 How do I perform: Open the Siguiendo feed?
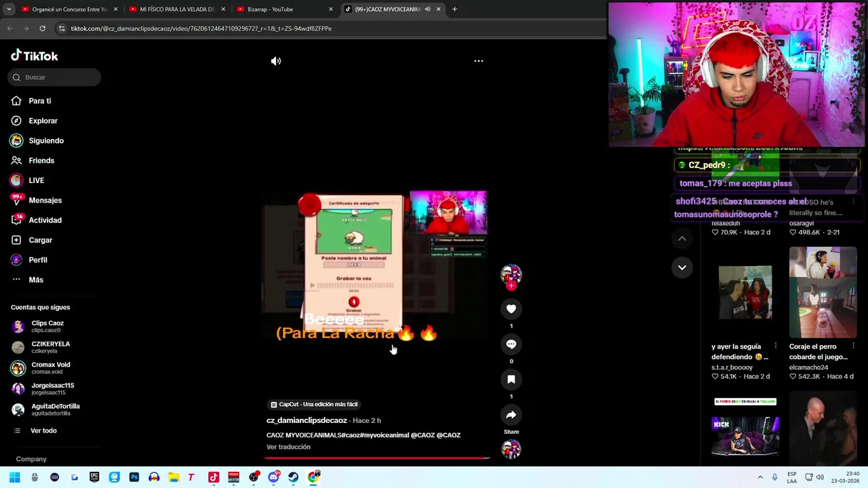coord(45,140)
